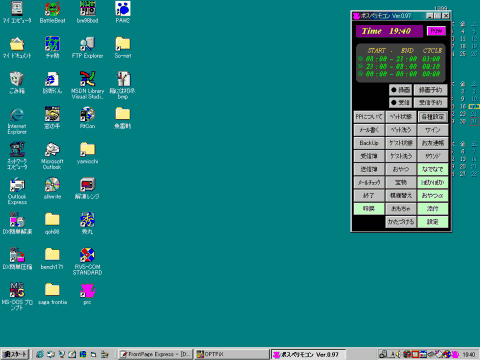Screen dimensions: 480x360
Task: Click the green なでなで button
Action: coord(433,169)
